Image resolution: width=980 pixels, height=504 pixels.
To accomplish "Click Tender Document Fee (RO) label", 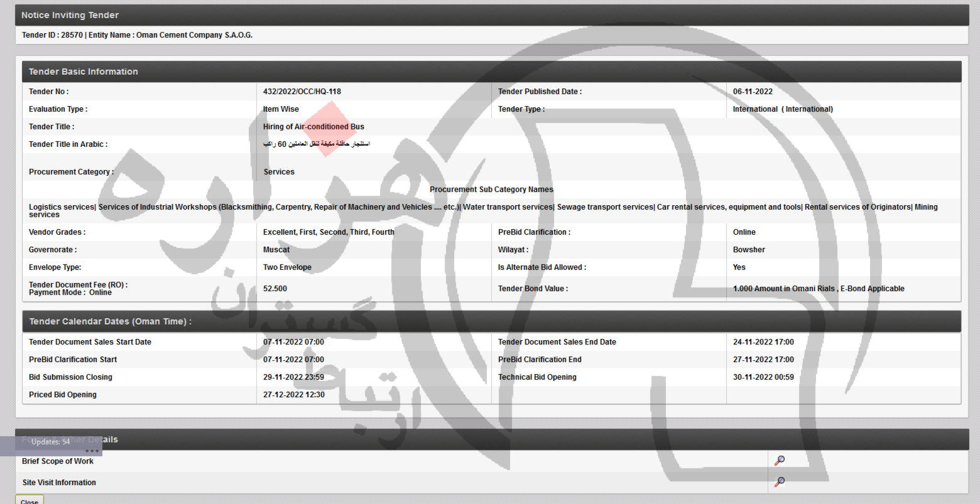I will click(x=78, y=285).
